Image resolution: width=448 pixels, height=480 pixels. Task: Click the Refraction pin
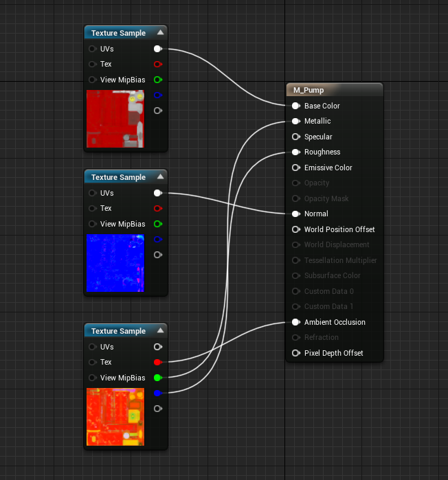click(296, 337)
